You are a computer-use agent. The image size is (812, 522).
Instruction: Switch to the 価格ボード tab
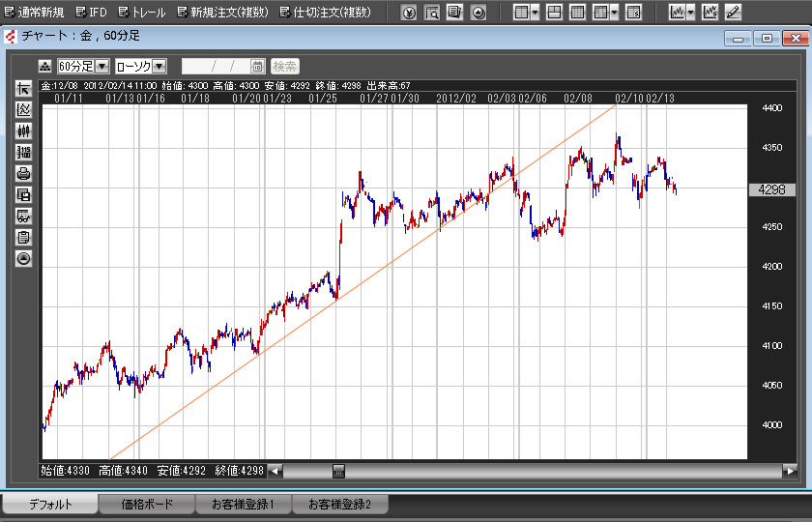(147, 505)
